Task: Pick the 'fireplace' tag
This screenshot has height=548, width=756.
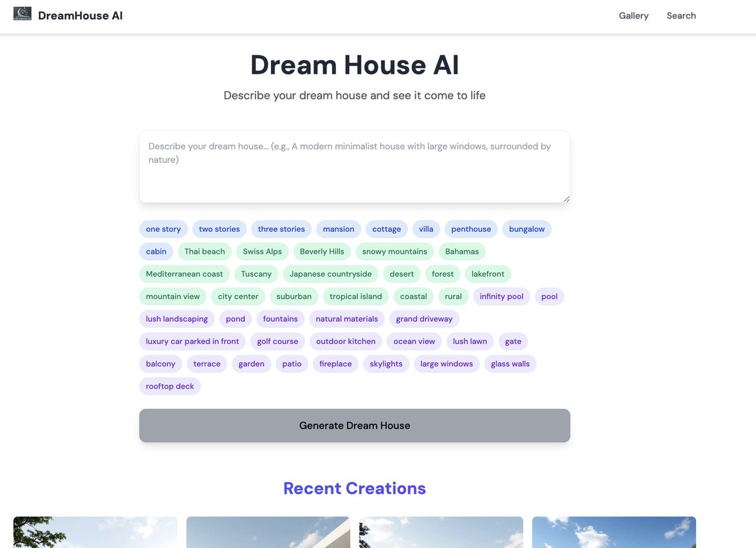Action: (x=336, y=364)
